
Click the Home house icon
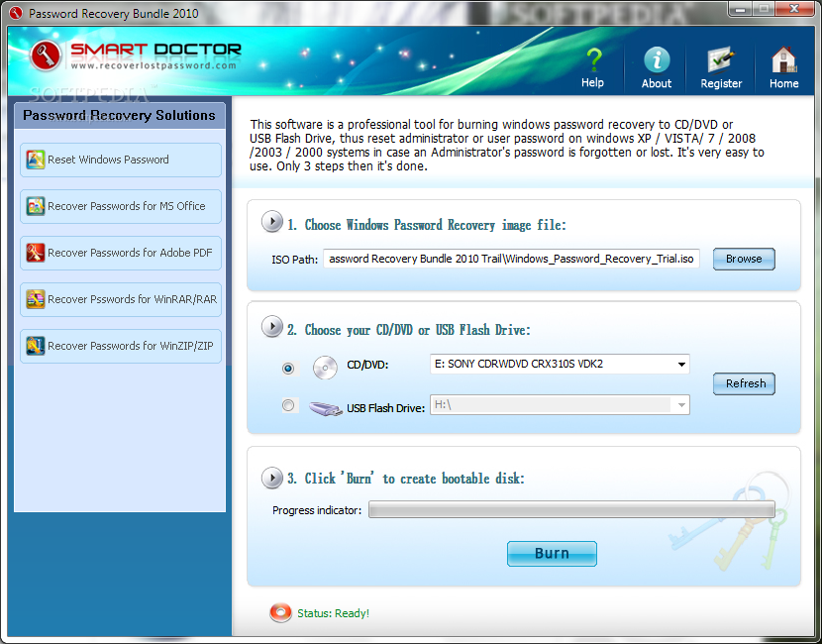(x=784, y=59)
